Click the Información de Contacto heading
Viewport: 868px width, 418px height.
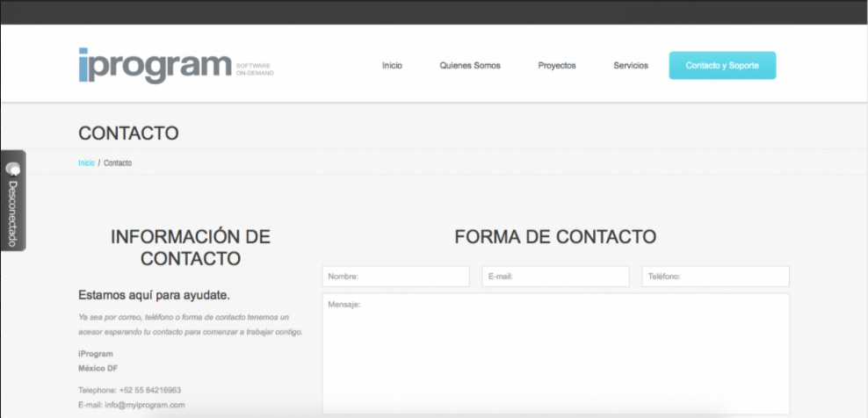coord(191,248)
